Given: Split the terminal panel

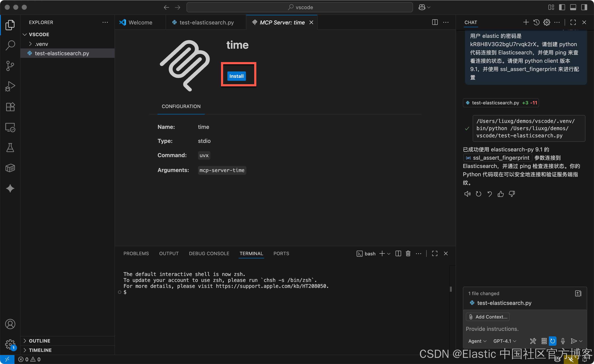Looking at the screenshot, I should pos(398,253).
